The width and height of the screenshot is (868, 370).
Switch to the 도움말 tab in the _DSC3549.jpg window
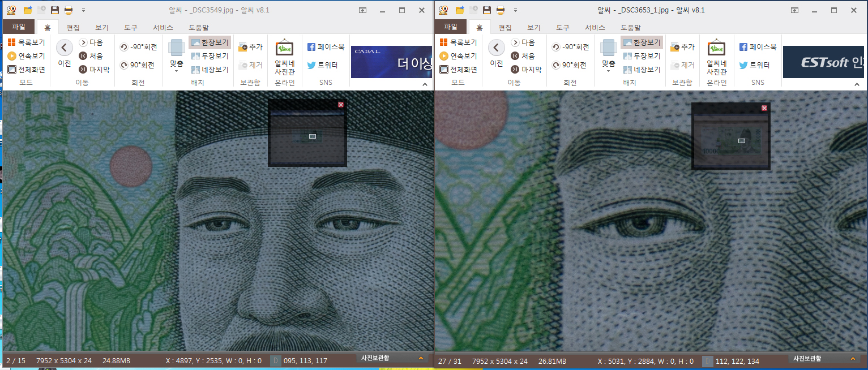click(x=199, y=27)
